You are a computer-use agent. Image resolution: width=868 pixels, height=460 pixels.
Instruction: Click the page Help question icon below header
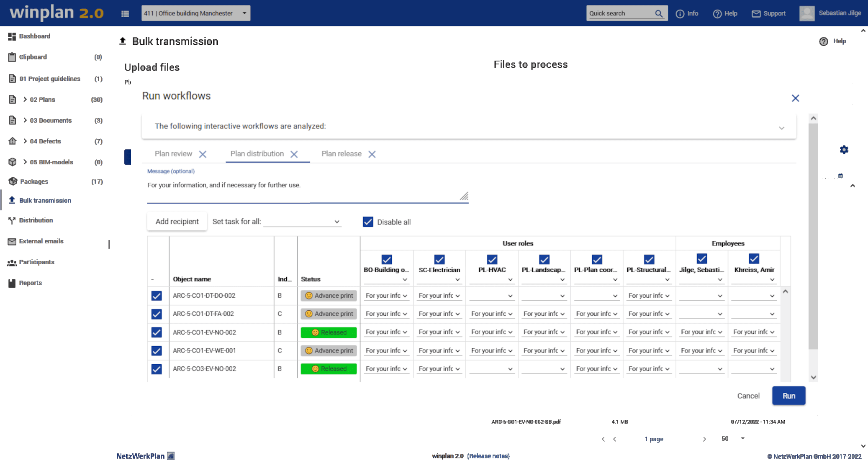point(823,41)
